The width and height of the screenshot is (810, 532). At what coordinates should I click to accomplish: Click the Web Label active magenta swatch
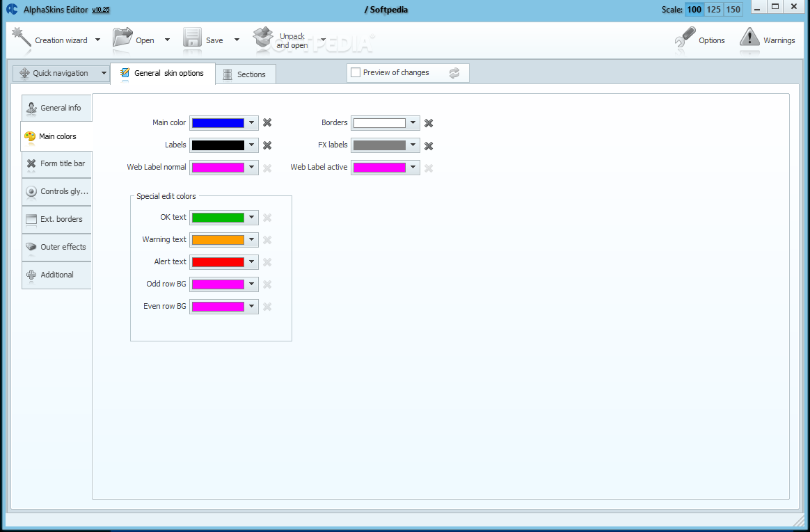point(379,167)
